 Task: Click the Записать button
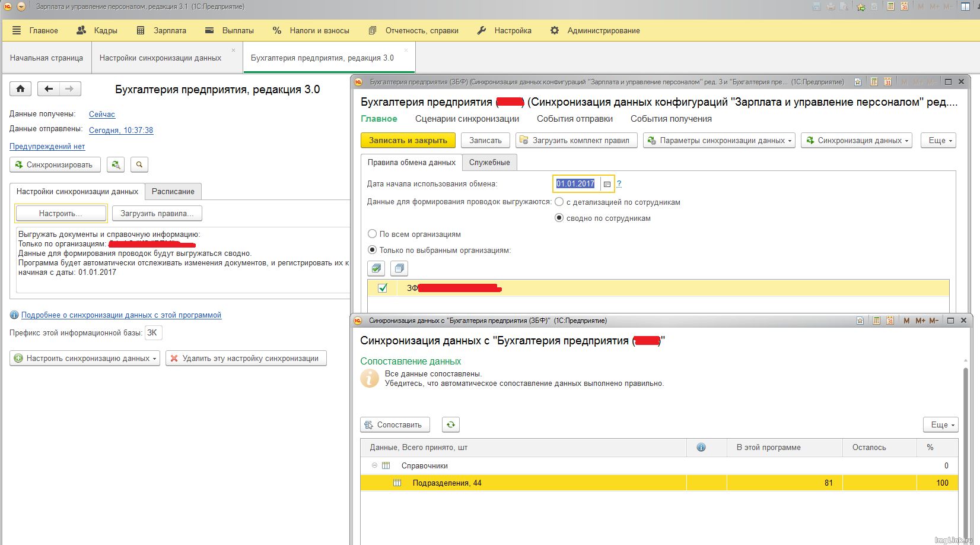click(x=485, y=140)
